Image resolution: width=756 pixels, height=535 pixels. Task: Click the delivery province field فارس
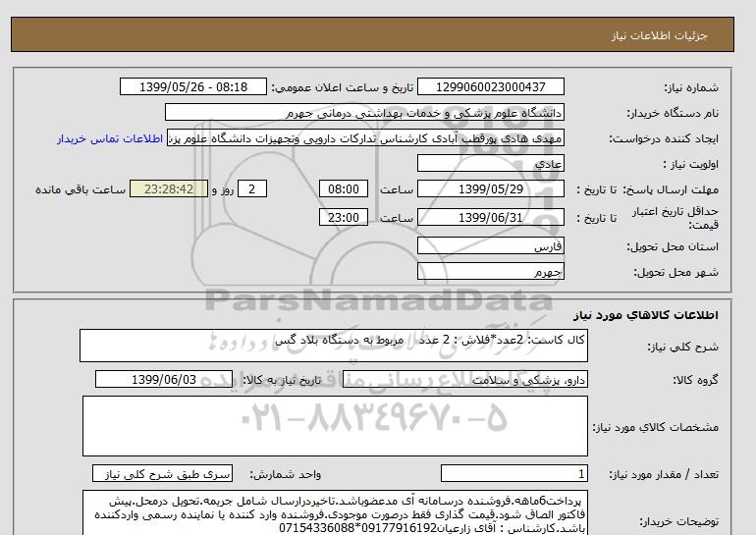click(x=490, y=245)
